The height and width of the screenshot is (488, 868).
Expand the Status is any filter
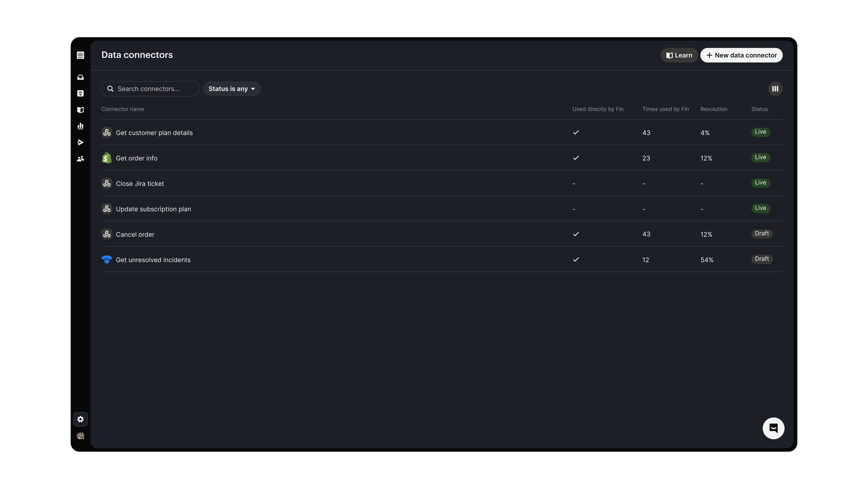click(232, 89)
